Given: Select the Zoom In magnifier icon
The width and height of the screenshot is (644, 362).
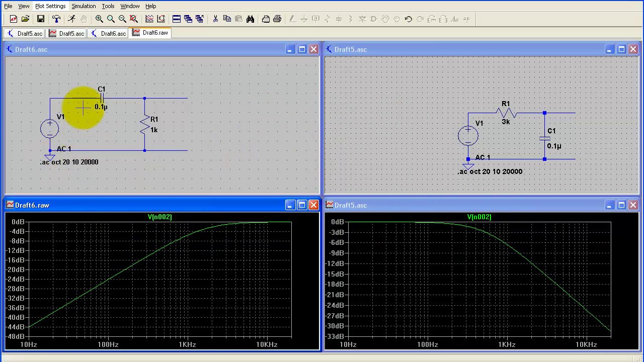Looking at the screenshot, I should tap(99, 19).
